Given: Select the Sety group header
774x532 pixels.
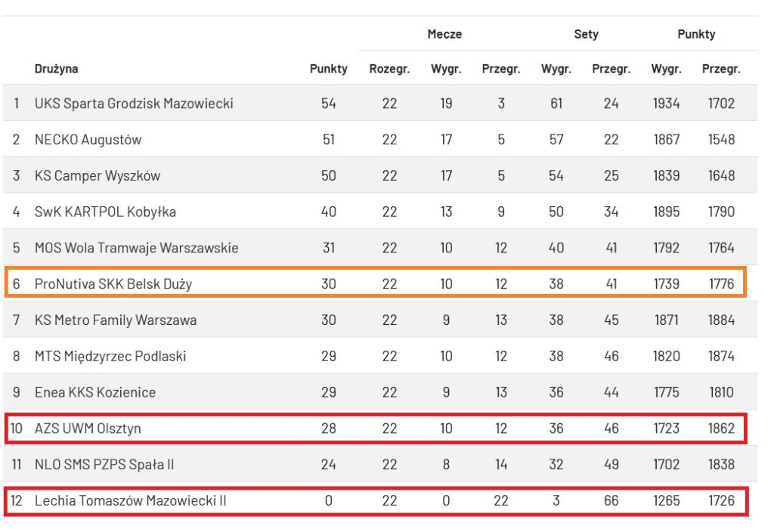Looking at the screenshot, I should coord(586,34).
